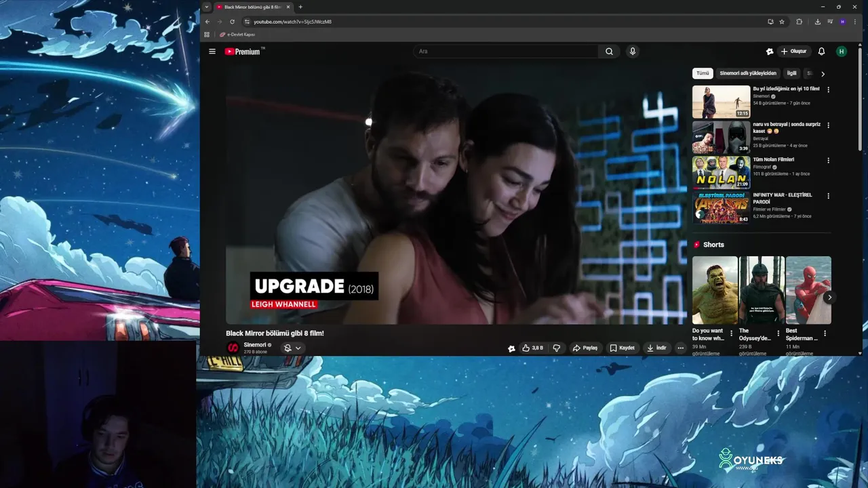The width and height of the screenshot is (868, 488).
Task: Open Sinemori channel name link
Action: [x=255, y=345]
